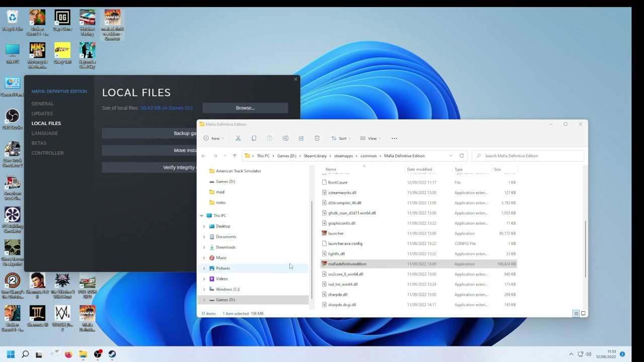Select LOCAL FILES tab in Steam properties

(x=46, y=123)
